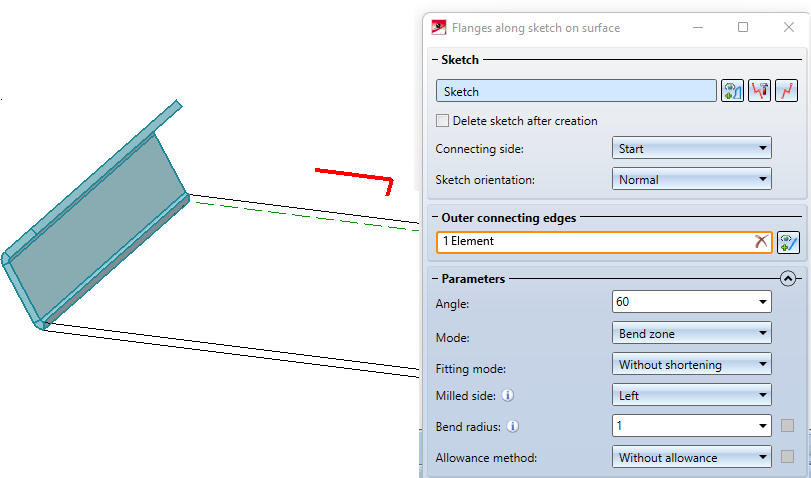Close the Flanges along sketch dialog
811x478 pixels.
pyautogui.click(x=788, y=27)
